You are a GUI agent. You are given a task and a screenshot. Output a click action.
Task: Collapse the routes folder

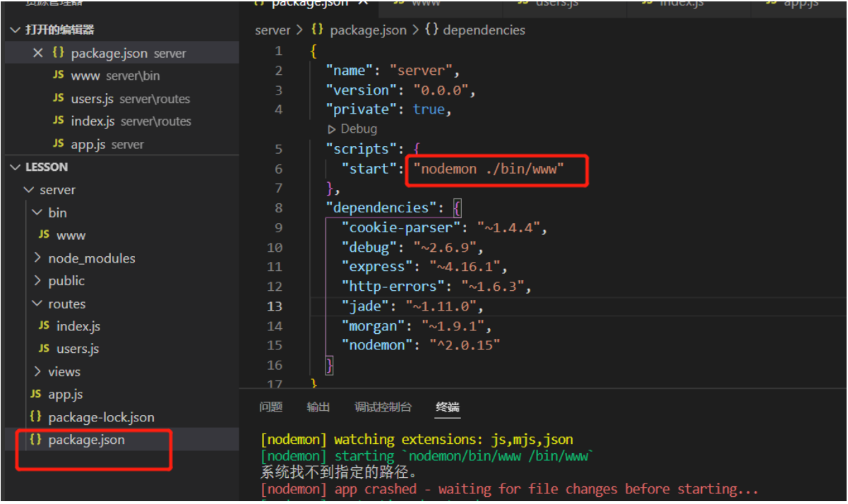59,304
